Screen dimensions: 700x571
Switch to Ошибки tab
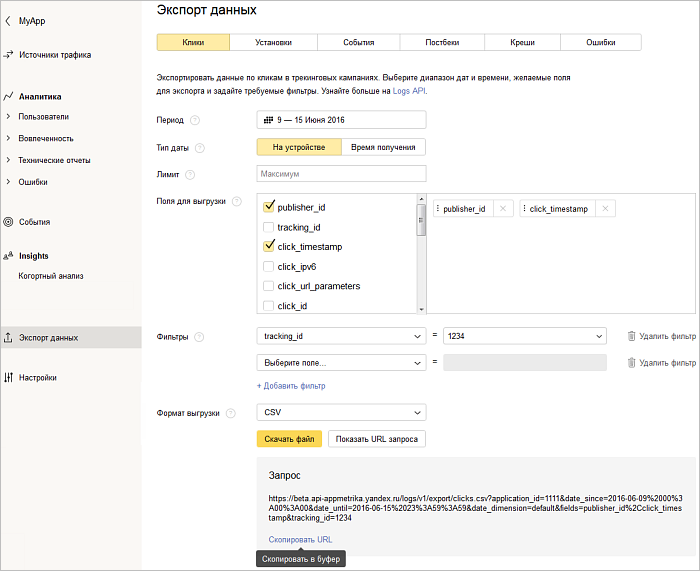click(x=601, y=42)
